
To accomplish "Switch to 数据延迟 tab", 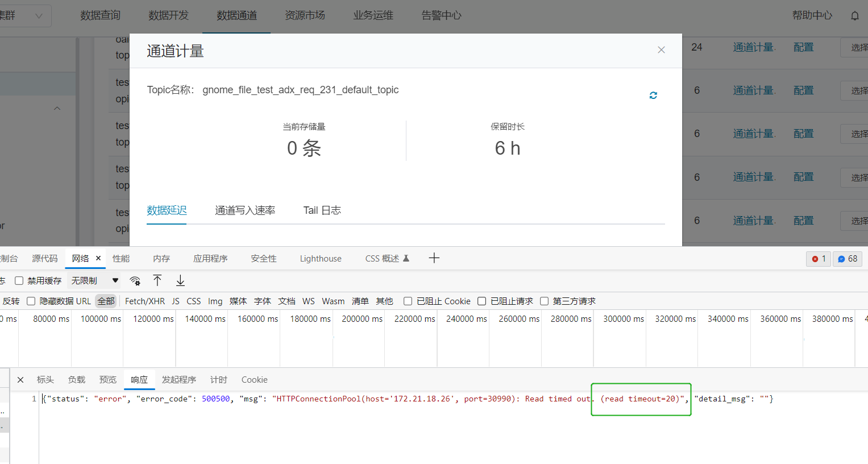I will (x=167, y=210).
